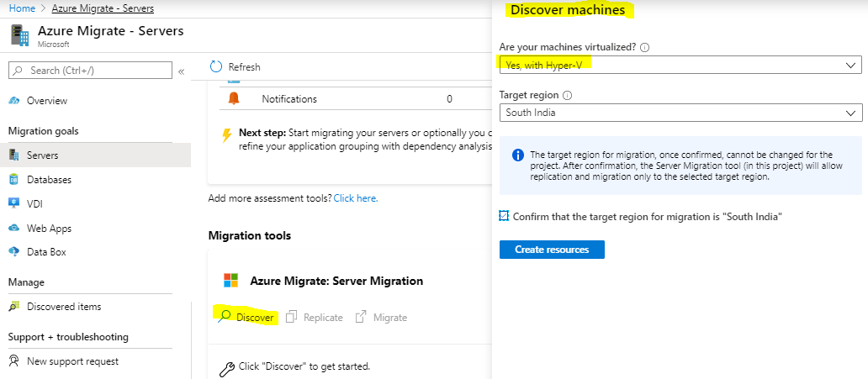Click the VDI monitor icon
The width and height of the screenshot is (868, 379).
14,203
